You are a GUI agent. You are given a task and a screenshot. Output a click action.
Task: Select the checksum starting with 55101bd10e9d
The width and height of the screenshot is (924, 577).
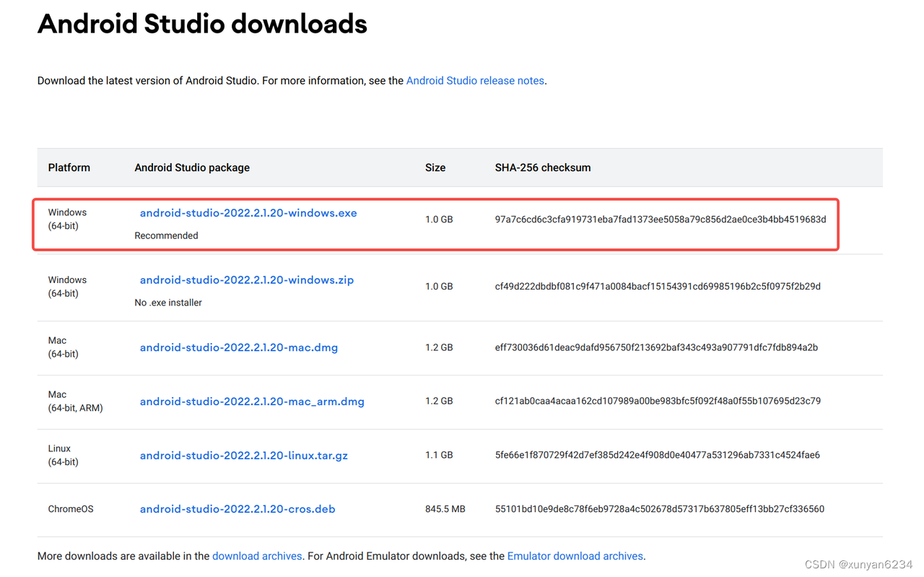pos(660,509)
